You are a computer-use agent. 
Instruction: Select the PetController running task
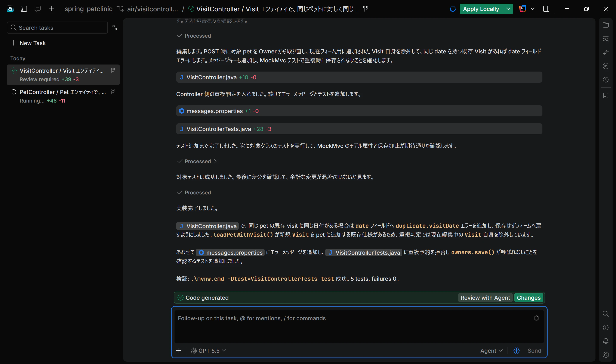tap(63, 96)
